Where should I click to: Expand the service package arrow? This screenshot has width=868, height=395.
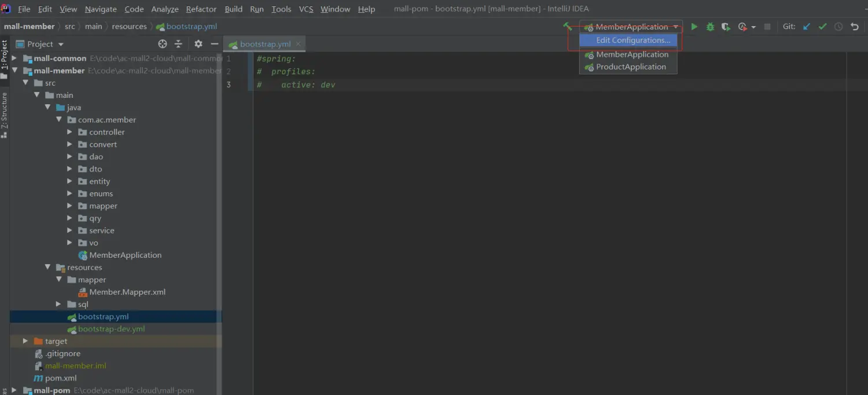[69, 231]
